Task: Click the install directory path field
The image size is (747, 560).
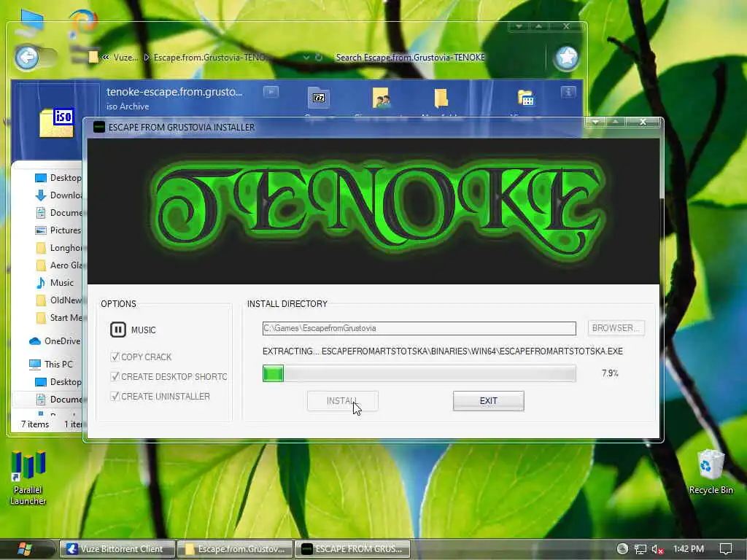Action: (419, 328)
